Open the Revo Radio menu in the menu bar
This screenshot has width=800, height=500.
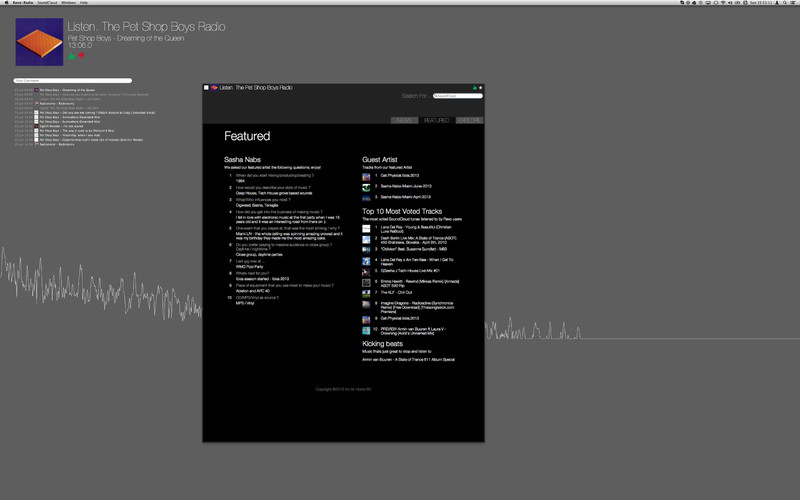tap(23, 3)
